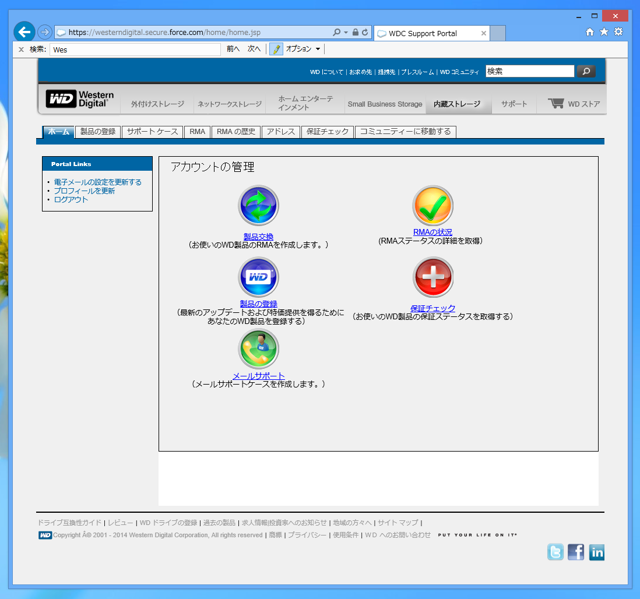Click 前へ in the find bar

[233, 49]
